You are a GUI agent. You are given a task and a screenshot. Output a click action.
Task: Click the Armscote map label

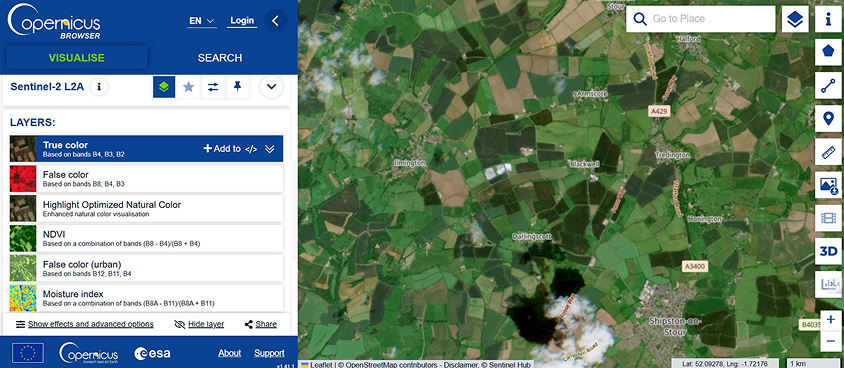click(x=592, y=93)
